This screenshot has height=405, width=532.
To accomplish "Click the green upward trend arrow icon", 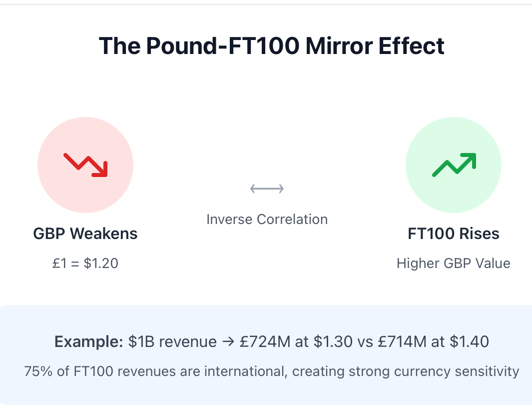I will pyautogui.click(x=454, y=165).
